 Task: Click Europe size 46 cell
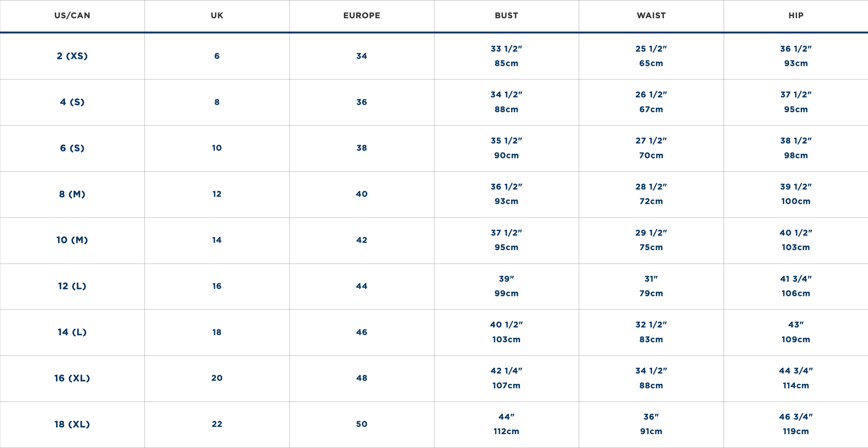362,333
